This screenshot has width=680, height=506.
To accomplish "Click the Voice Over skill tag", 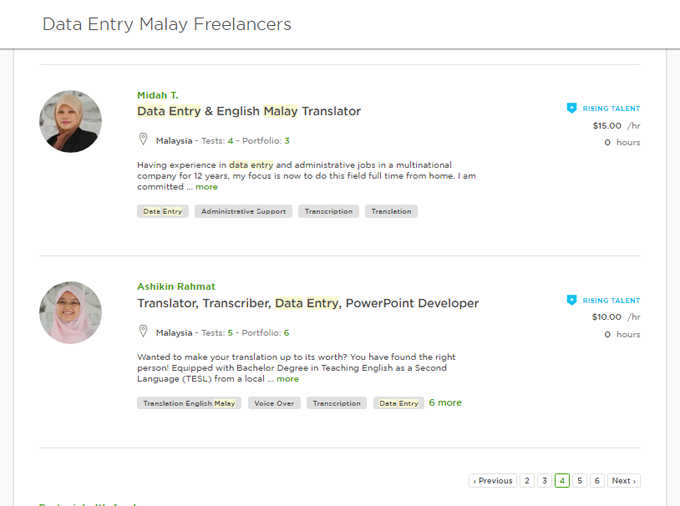I will click(x=274, y=403).
